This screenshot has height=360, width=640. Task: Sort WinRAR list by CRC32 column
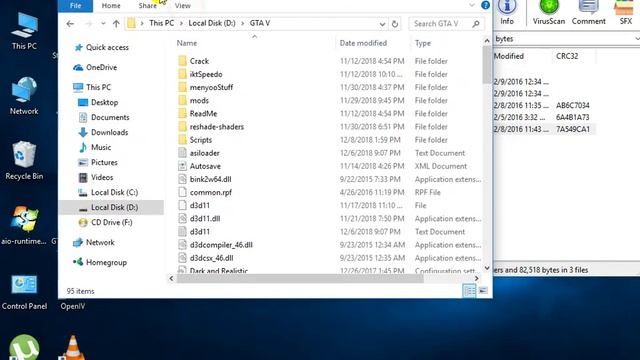567,56
